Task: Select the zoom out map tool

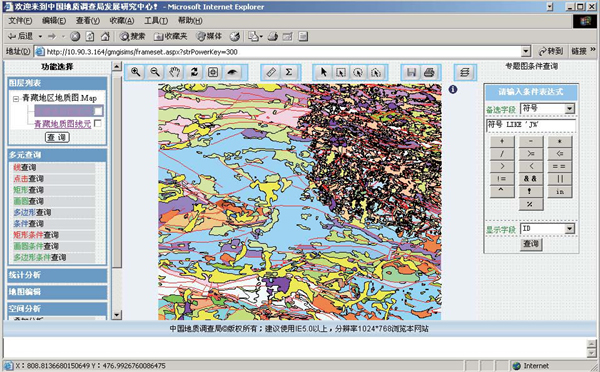Action: pos(155,72)
